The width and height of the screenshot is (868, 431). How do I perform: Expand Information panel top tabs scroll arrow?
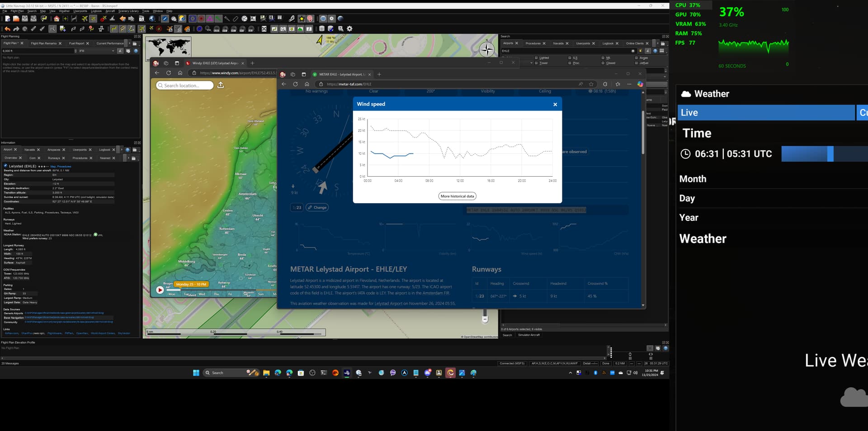tap(121, 150)
